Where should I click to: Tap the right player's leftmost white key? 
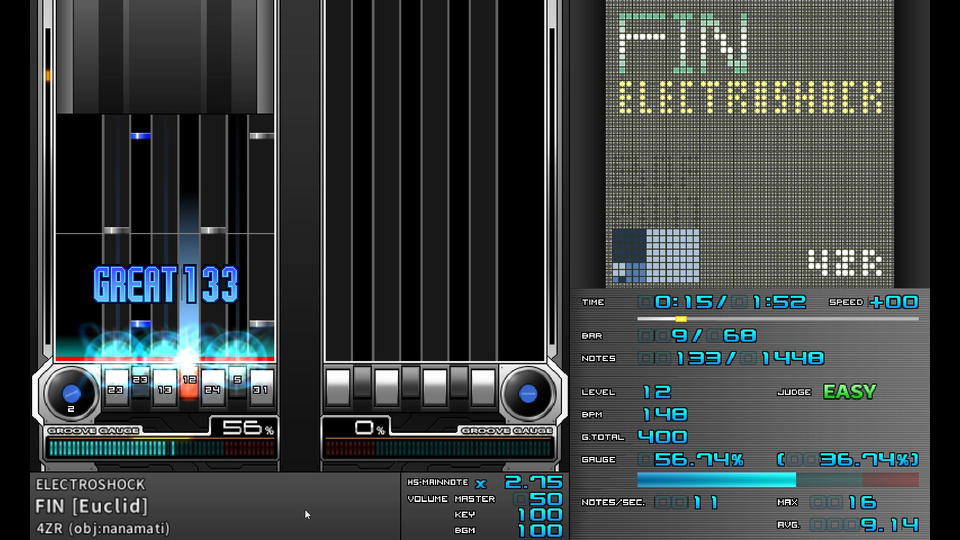[x=338, y=388]
